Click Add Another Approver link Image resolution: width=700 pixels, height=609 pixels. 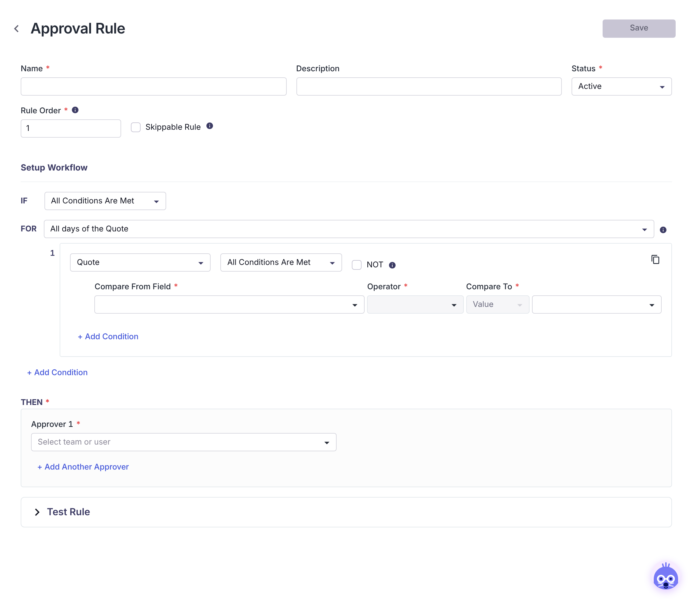[x=83, y=467]
